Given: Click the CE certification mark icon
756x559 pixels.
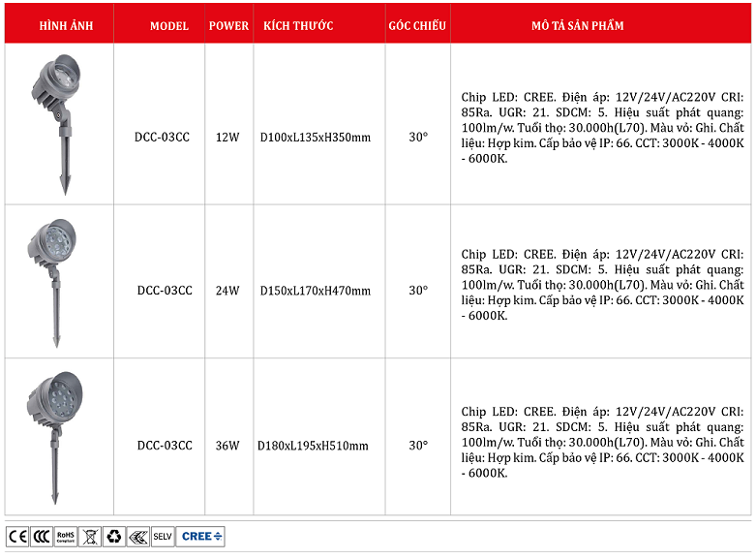Looking at the screenshot, I should coord(17,537).
